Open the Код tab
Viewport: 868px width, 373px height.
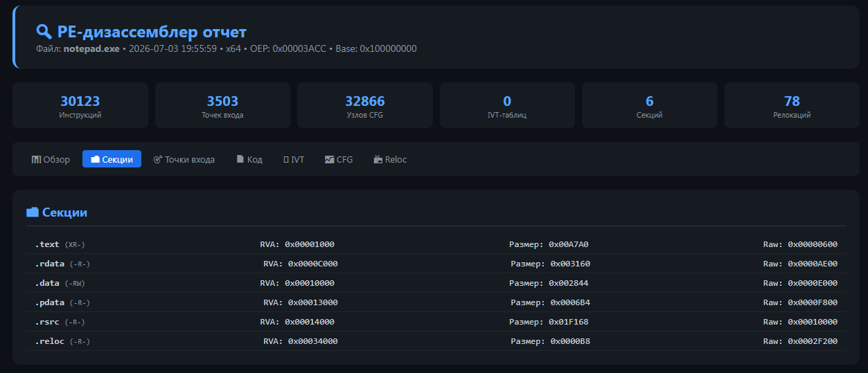(x=249, y=159)
